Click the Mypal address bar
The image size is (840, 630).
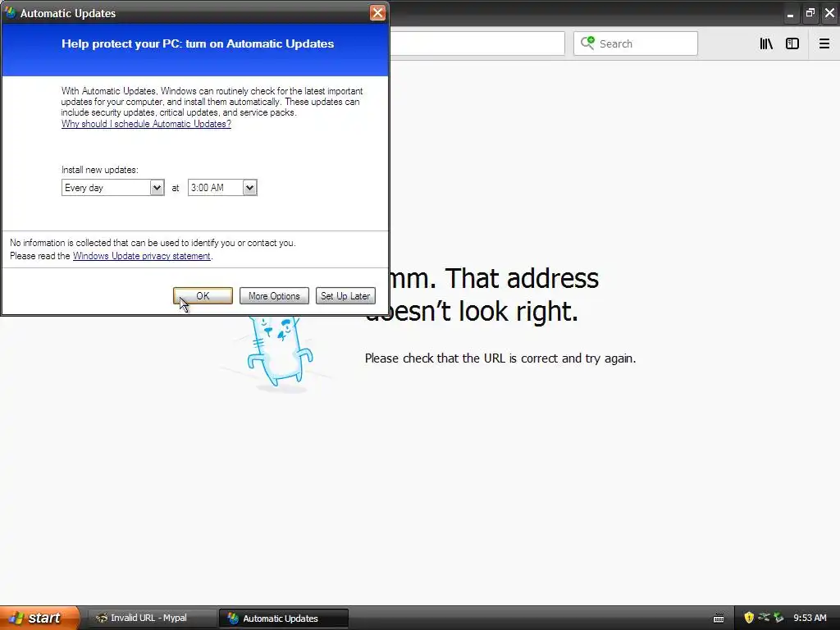click(x=477, y=43)
